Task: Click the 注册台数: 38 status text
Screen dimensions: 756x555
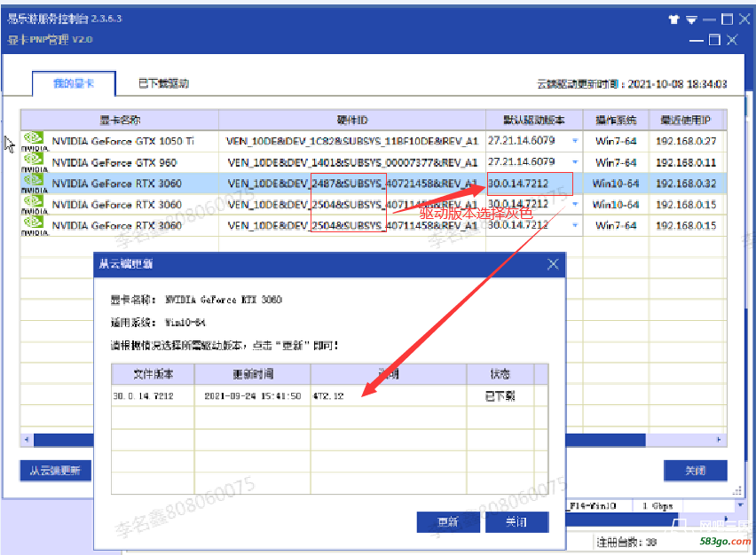Action: pos(626,543)
